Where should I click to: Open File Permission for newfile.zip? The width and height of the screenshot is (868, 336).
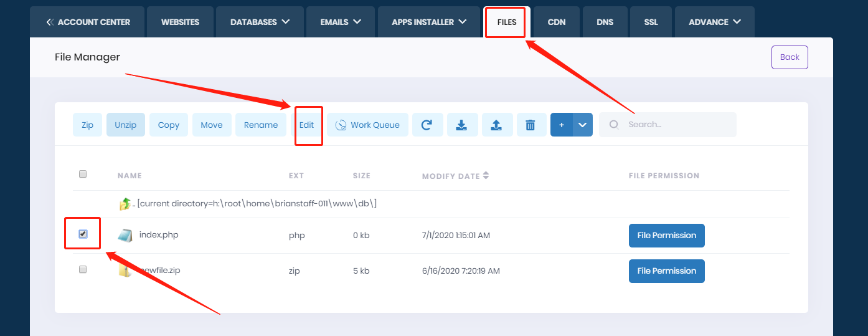pyautogui.click(x=666, y=271)
